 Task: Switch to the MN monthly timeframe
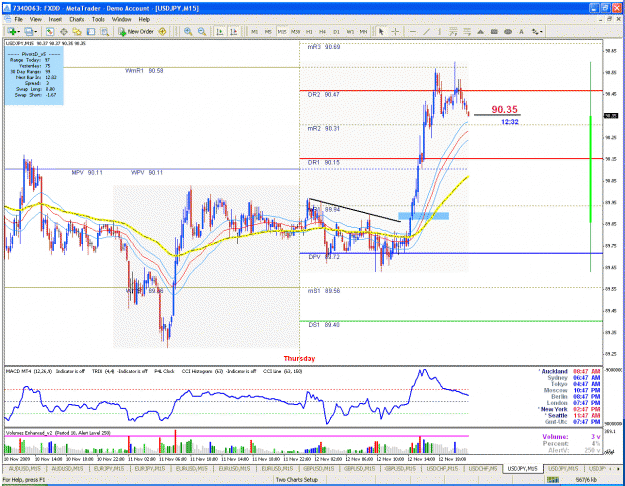click(x=364, y=31)
